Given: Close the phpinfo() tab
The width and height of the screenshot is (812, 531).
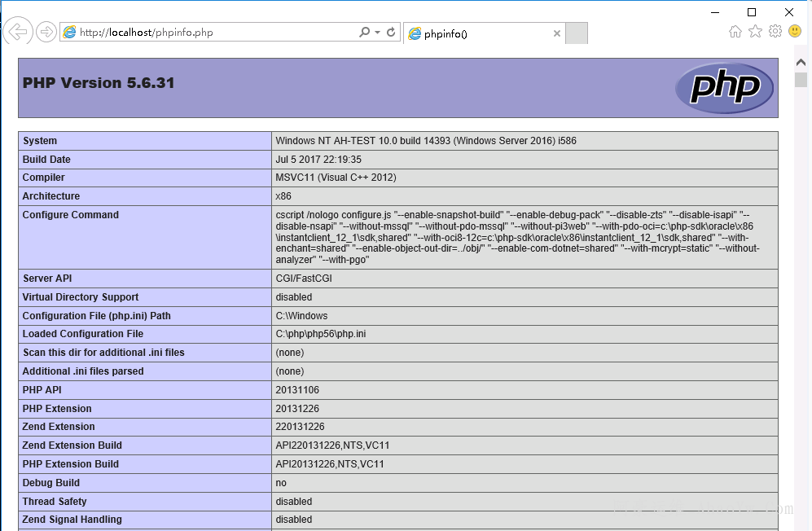Looking at the screenshot, I should coord(557,33).
